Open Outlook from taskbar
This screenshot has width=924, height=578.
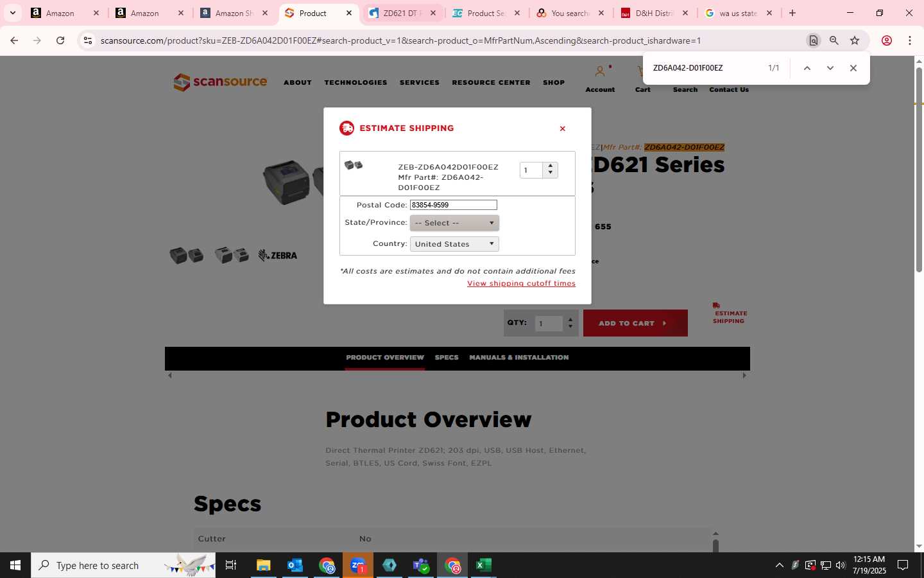coord(295,565)
